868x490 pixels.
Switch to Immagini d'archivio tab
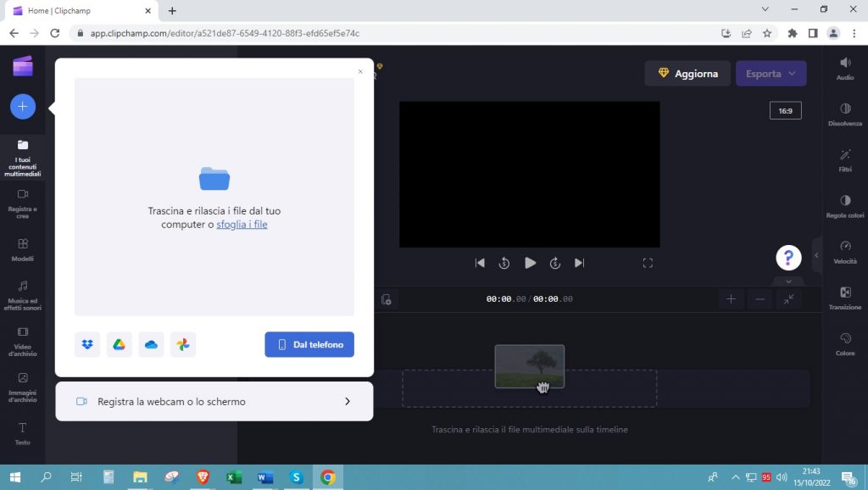[22, 386]
